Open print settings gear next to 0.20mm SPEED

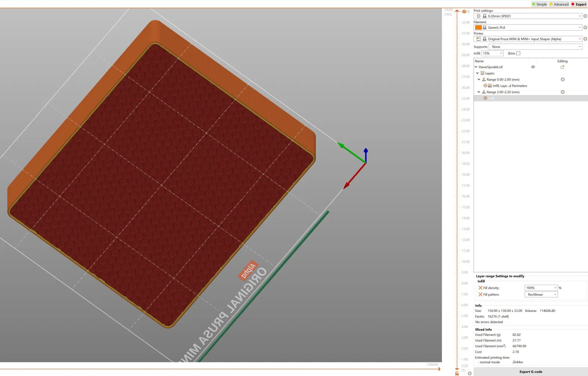click(x=585, y=16)
